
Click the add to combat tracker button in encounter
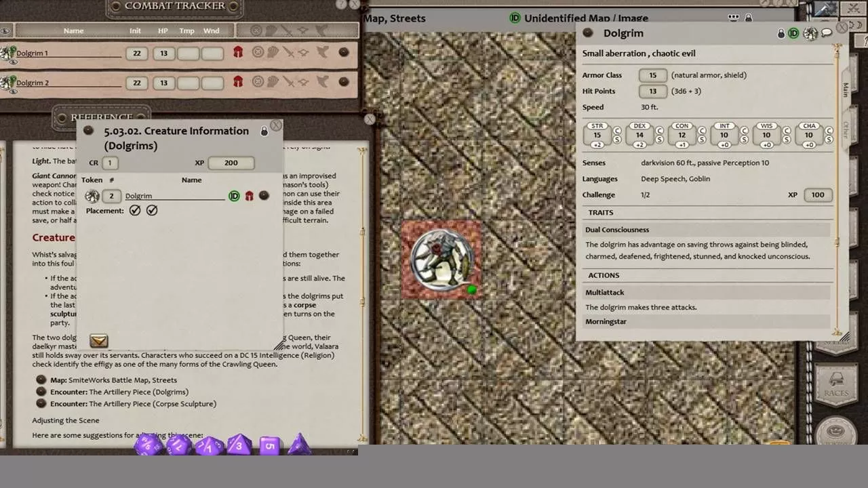(99, 341)
